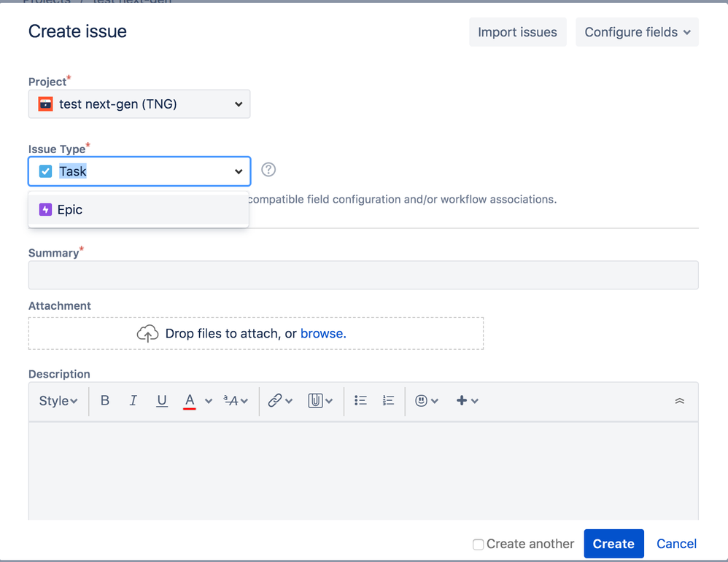Collapse the description editor toolbar
Screen dimensions: 728x562
point(679,400)
